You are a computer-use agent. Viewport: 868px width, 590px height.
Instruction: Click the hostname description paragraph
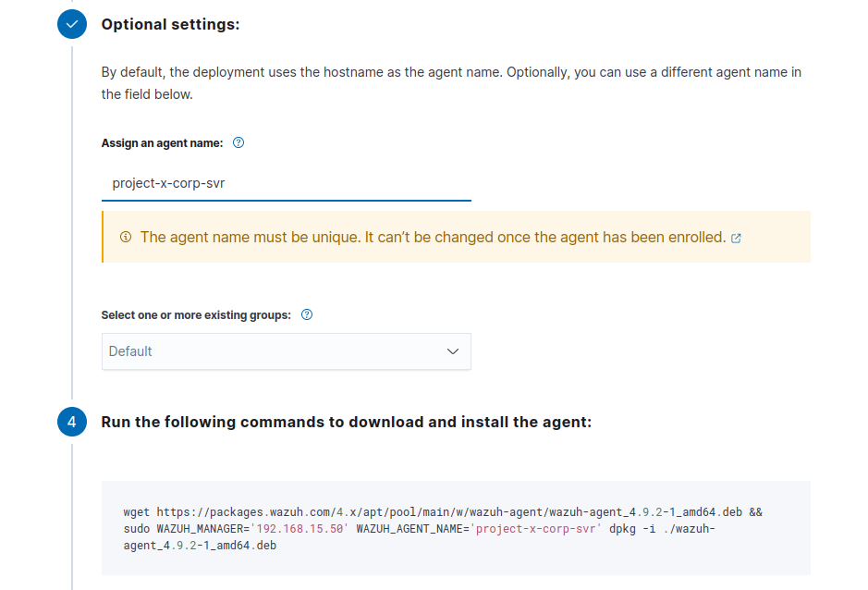[451, 82]
